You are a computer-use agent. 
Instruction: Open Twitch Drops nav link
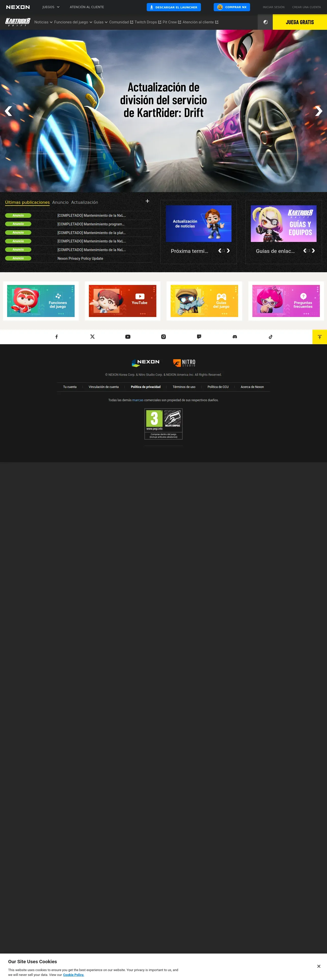pos(148,22)
